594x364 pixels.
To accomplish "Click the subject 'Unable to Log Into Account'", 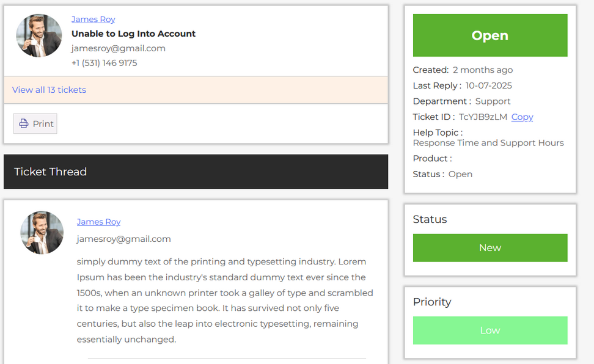I will point(133,34).
